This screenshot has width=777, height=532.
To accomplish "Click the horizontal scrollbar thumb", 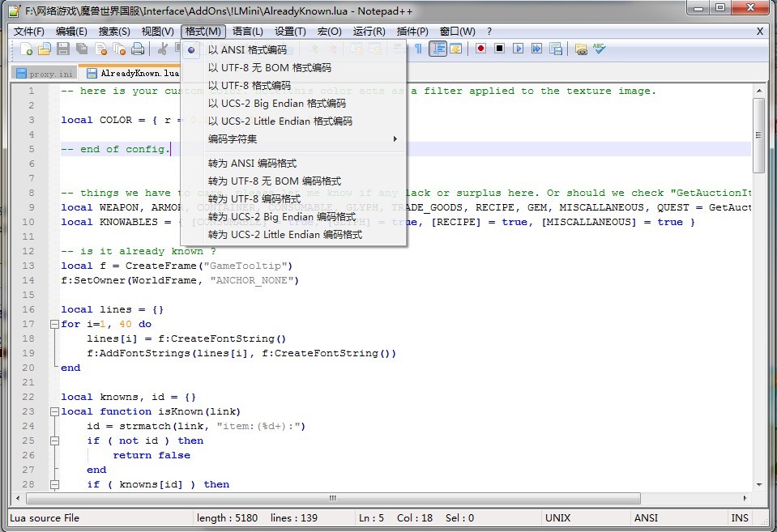I will tap(331, 498).
